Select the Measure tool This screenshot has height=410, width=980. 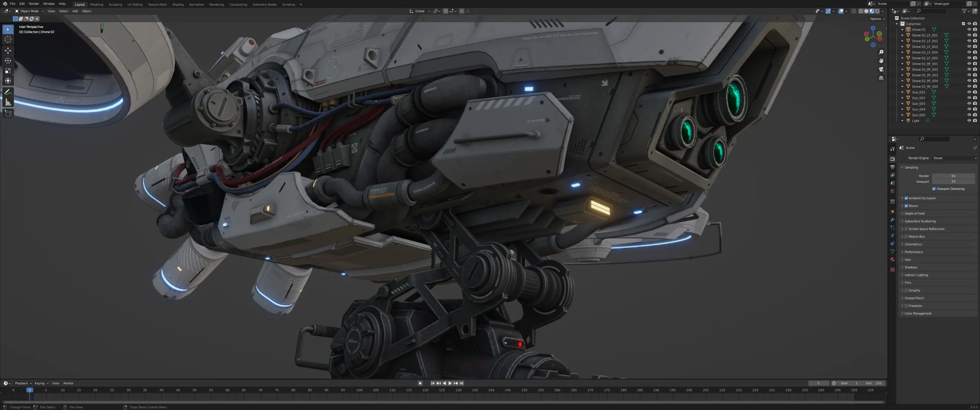tap(8, 102)
